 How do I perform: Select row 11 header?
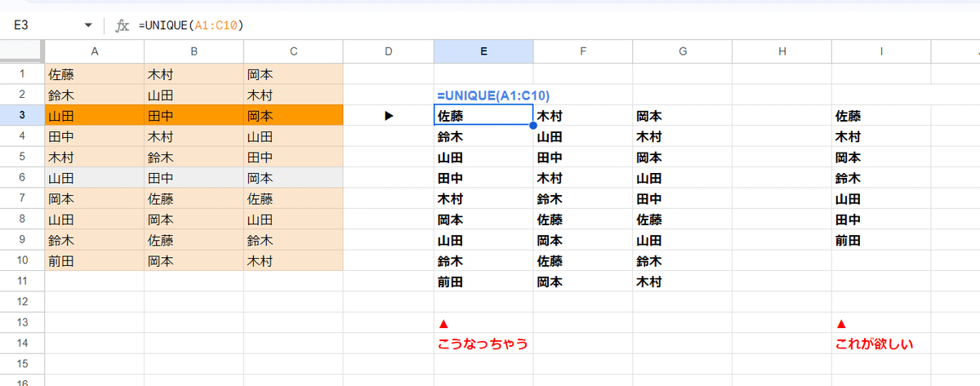point(22,282)
